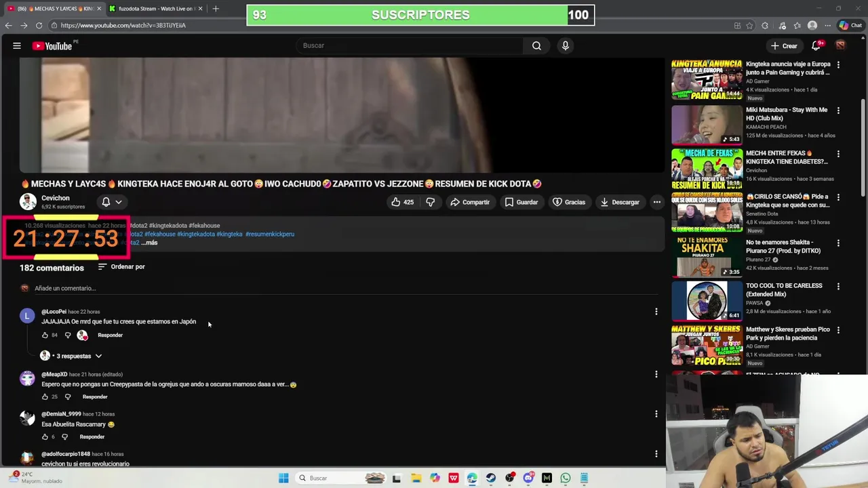The height and width of the screenshot is (488, 868).
Task: Reload the page with refresh icon
Action: tap(39, 25)
